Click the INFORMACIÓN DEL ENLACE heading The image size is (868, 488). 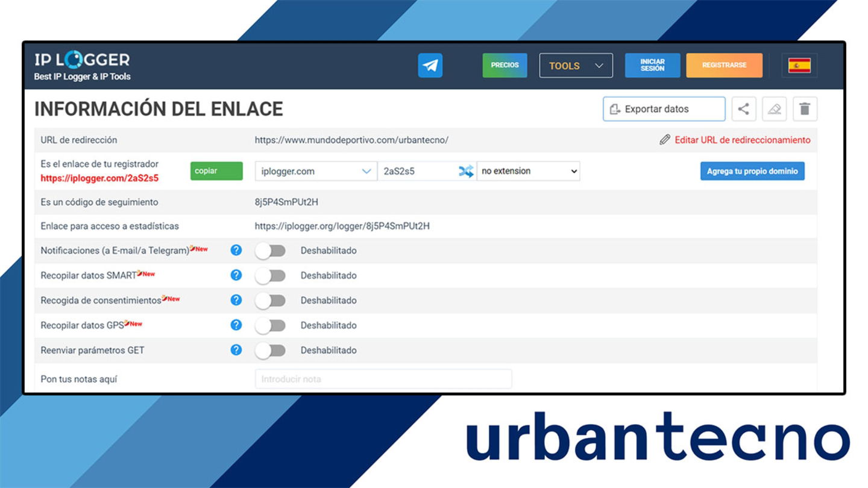pos(159,109)
